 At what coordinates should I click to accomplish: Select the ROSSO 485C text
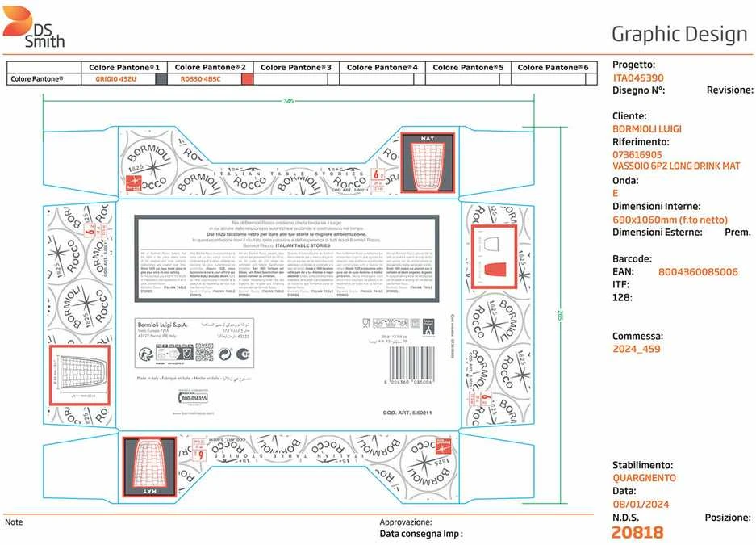[x=201, y=79]
